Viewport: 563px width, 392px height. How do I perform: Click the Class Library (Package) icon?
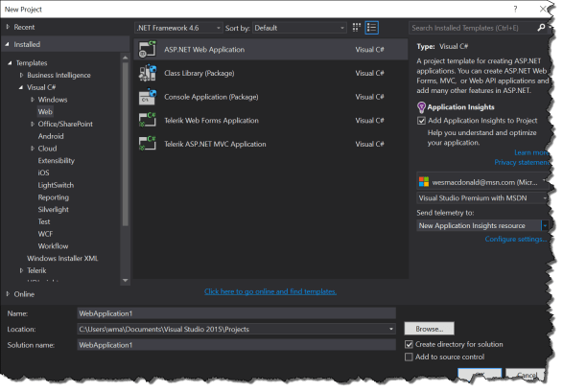[x=147, y=73]
